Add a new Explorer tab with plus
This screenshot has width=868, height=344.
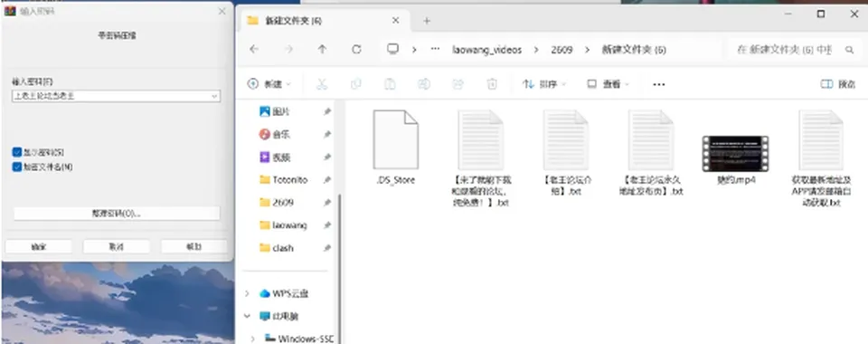426,21
